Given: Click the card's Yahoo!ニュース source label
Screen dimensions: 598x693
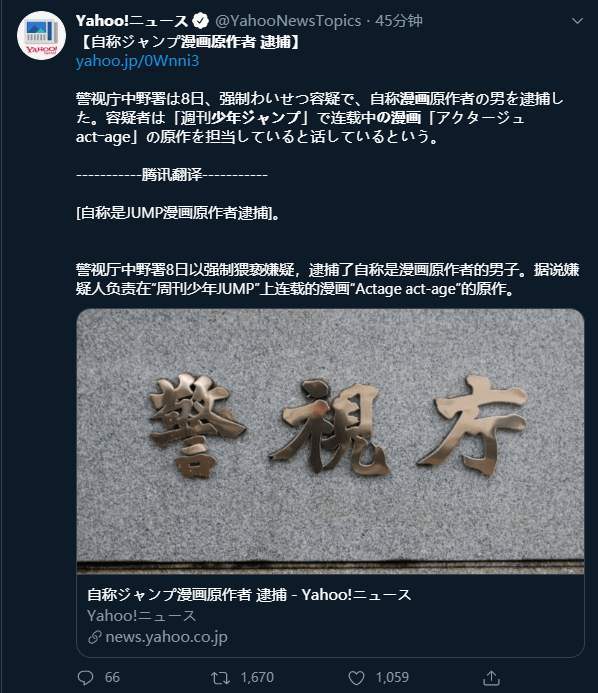Looking at the screenshot, I should pos(141,616).
